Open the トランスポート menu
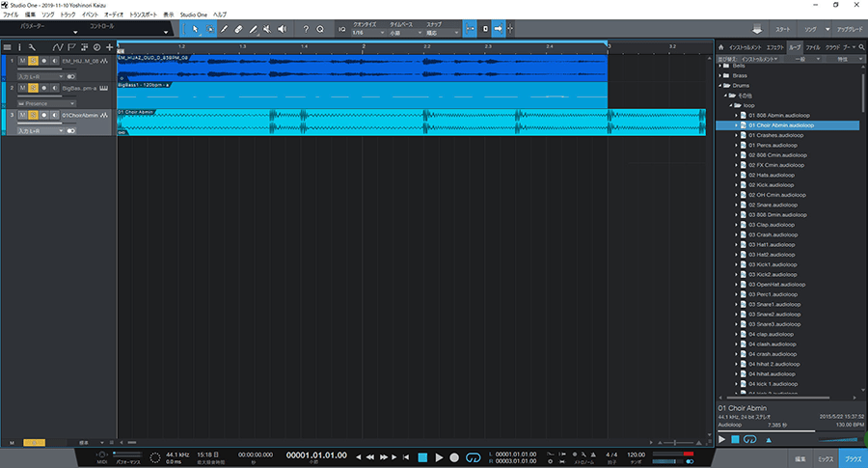 [138, 15]
